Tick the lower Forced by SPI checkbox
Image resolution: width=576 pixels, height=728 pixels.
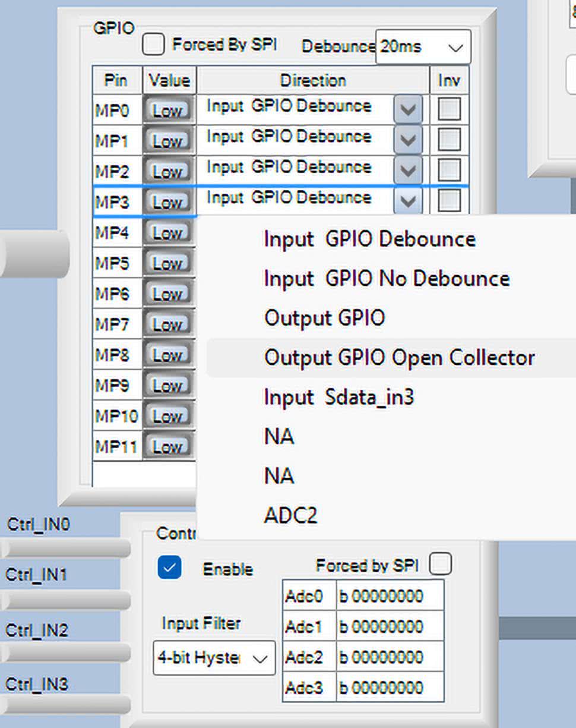440,564
